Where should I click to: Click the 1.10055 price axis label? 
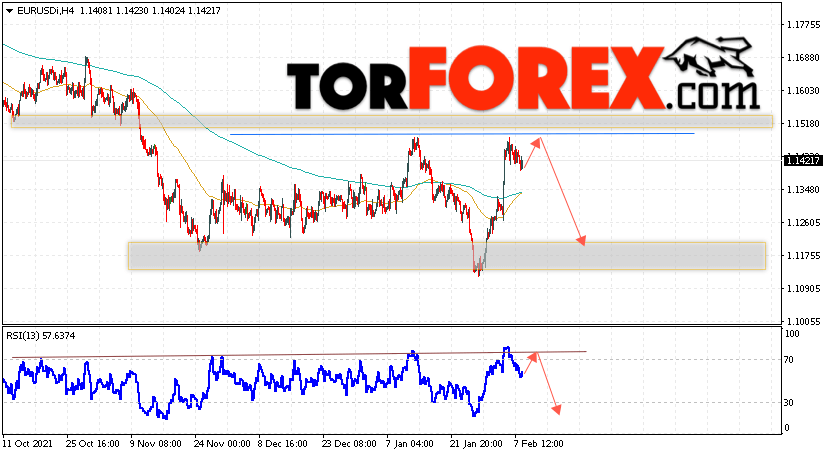click(x=803, y=322)
